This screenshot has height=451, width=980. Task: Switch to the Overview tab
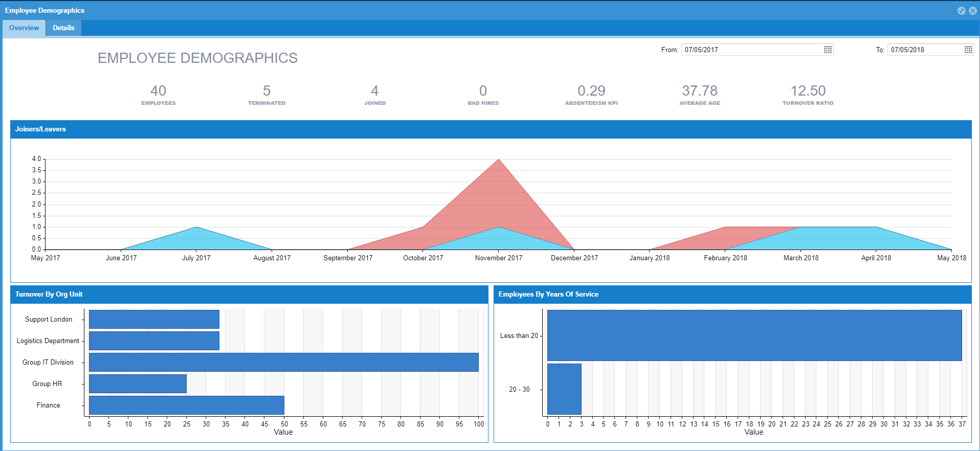(x=24, y=28)
